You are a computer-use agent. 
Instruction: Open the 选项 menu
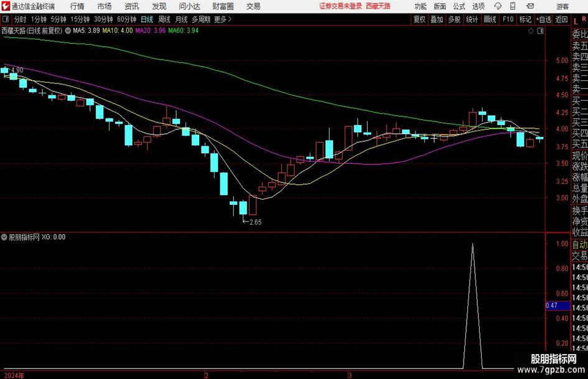coord(478,6)
